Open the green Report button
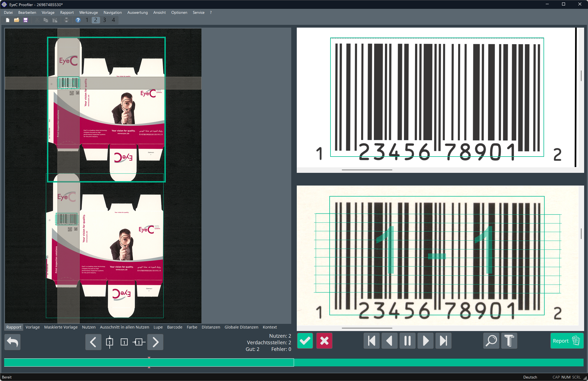588x381 pixels. [x=567, y=341]
